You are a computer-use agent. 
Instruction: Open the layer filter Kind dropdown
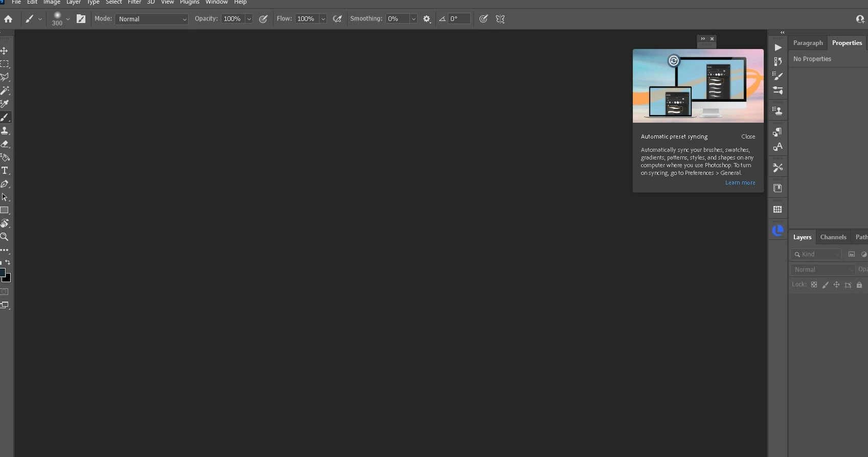[816, 254]
